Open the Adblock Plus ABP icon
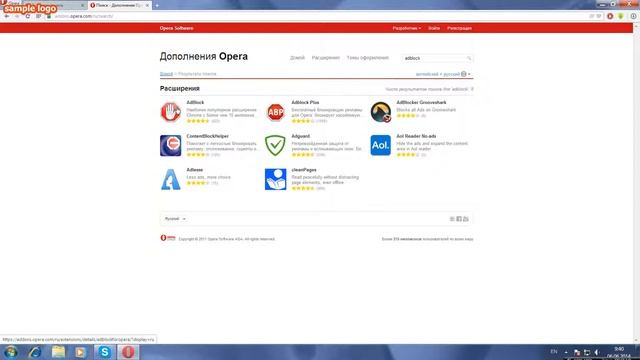This screenshot has height=360, width=640. pos(276,112)
